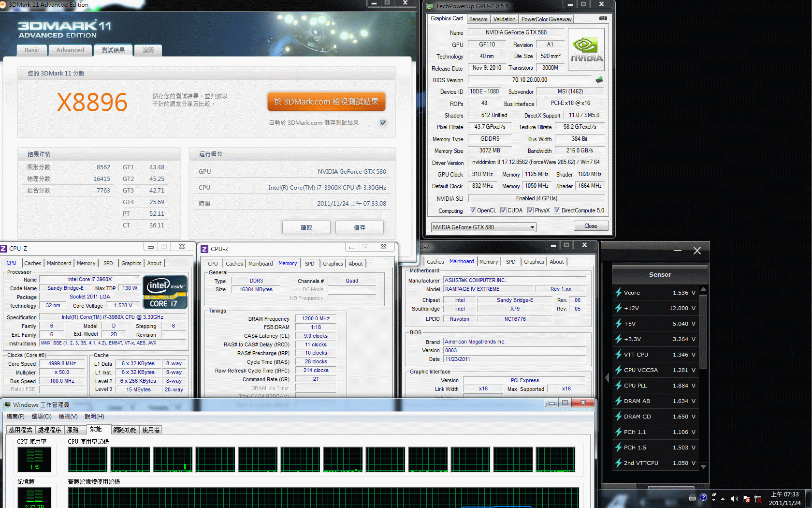The height and width of the screenshot is (508, 812).
Task: Click the VTT CPU lightning bolt icon
Action: point(618,355)
